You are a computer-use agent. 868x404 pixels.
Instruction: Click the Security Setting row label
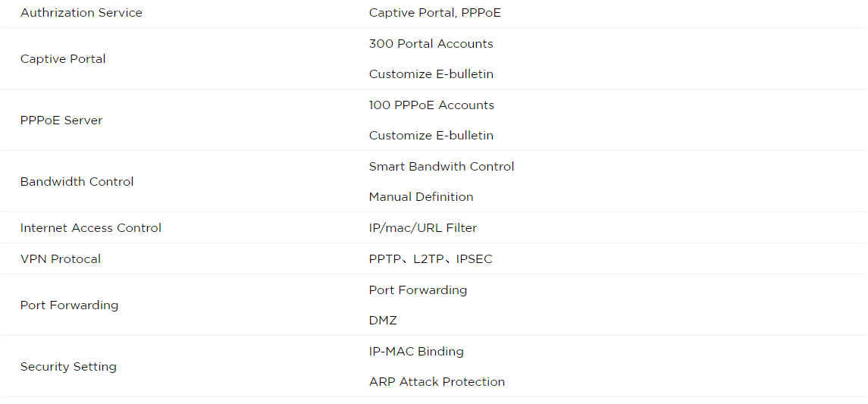coord(68,367)
